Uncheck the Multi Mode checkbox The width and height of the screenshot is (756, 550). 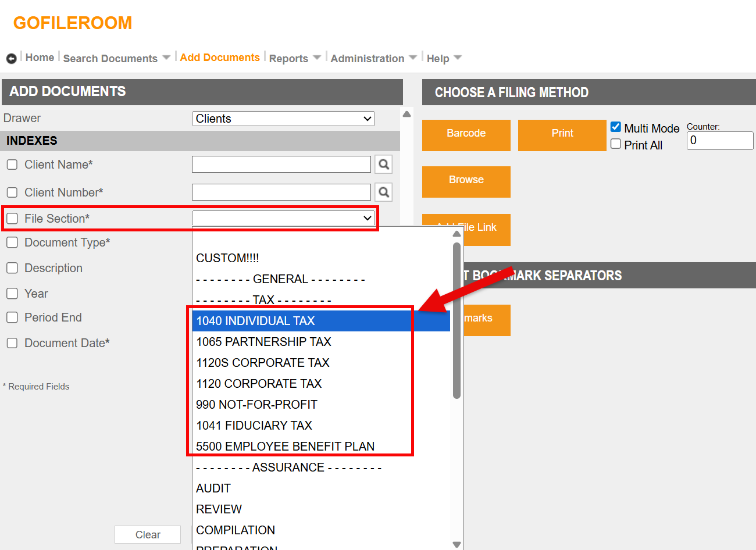click(x=616, y=127)
